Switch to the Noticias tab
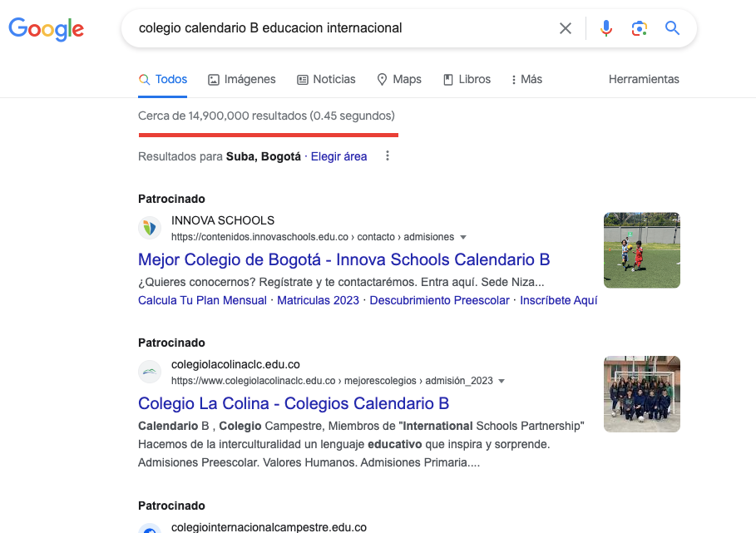The image size is (756, 533). tap(326, 80)
